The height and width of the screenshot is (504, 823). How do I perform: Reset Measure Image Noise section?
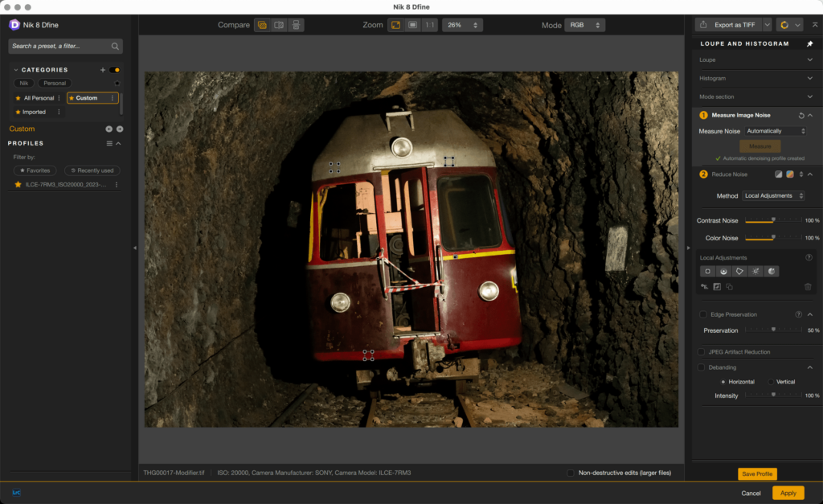coord(801,116)
